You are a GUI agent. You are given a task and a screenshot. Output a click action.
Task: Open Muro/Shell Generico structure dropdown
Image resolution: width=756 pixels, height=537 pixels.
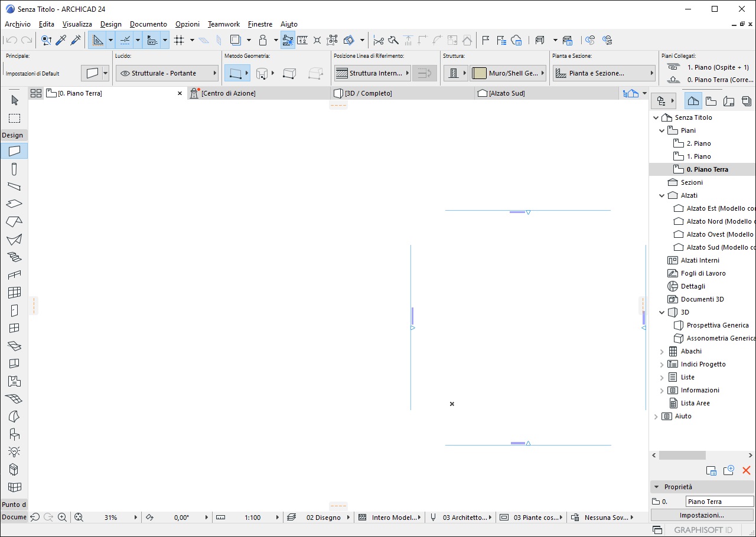click(x=508, y=73)
